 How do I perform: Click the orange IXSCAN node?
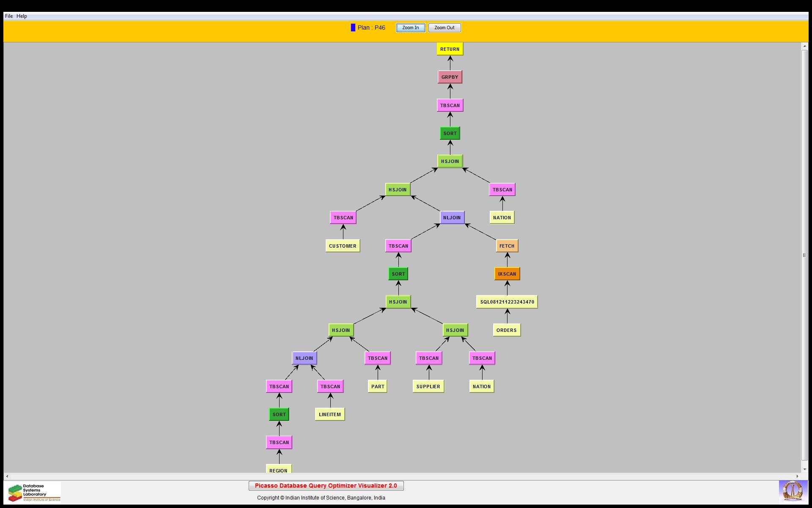click(x=507, y=274)
